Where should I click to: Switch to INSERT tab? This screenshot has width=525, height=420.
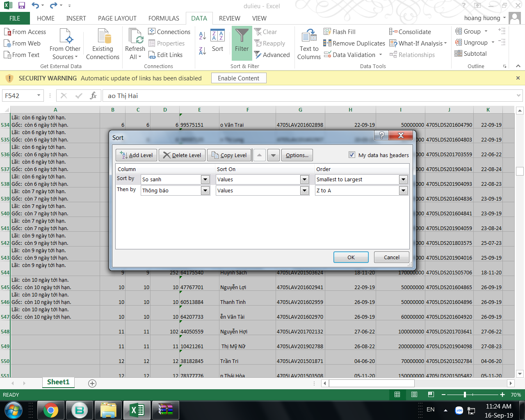76,18
